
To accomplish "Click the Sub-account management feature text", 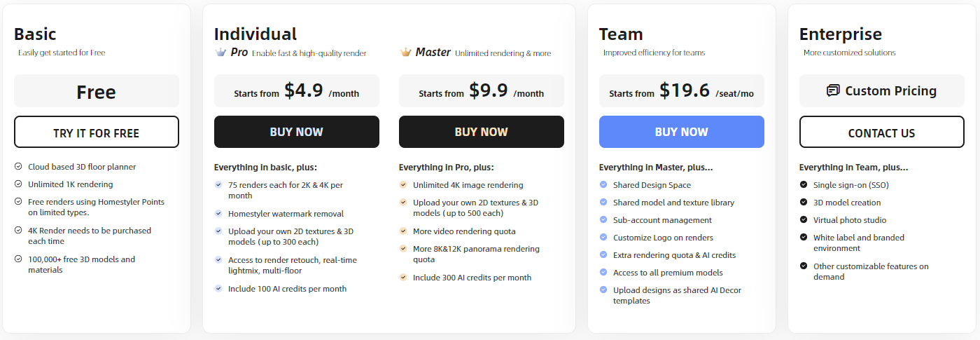I will point(652,220).
